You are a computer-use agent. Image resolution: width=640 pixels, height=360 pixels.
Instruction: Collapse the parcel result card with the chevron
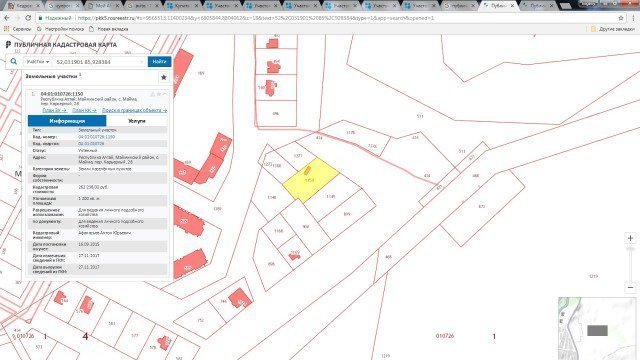(165, 94)
